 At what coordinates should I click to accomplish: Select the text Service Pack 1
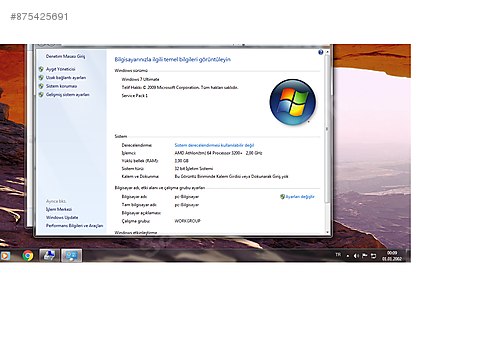[x=135, y=96]
